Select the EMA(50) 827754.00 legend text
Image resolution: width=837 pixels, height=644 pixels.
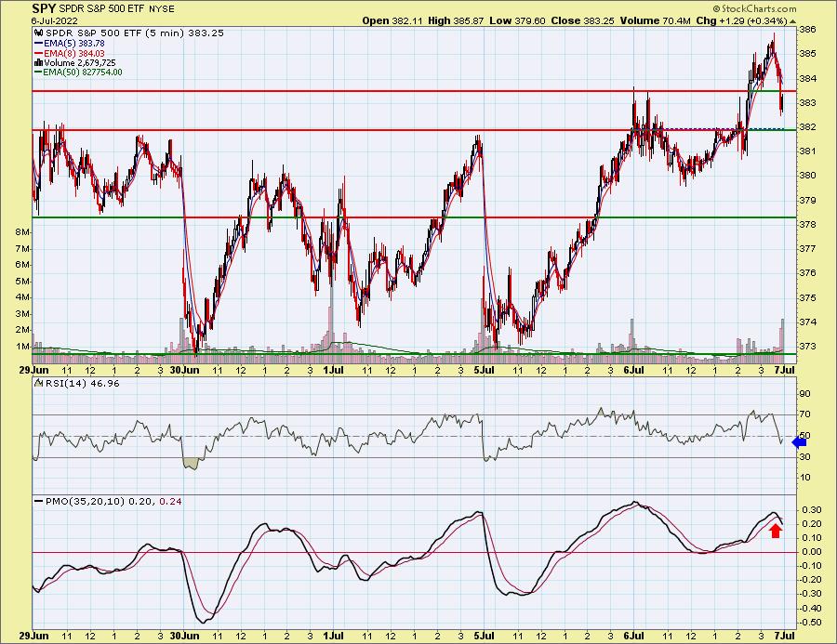click(83, 72)
